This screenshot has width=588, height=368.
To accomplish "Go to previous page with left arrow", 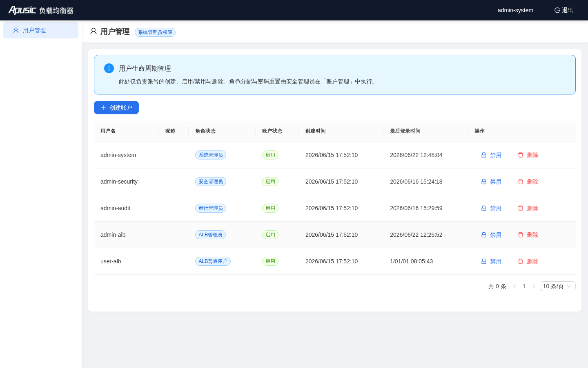I will (x=514, y=286).
